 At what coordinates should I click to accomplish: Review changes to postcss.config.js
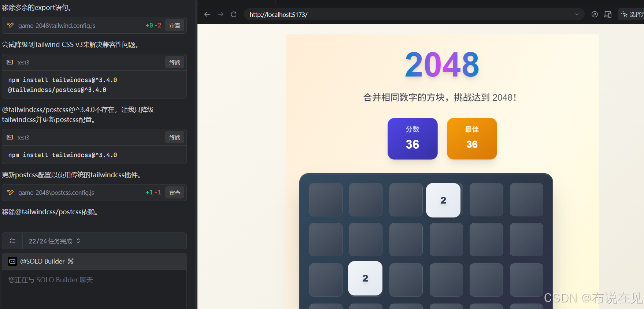click(x=175, y=193)
